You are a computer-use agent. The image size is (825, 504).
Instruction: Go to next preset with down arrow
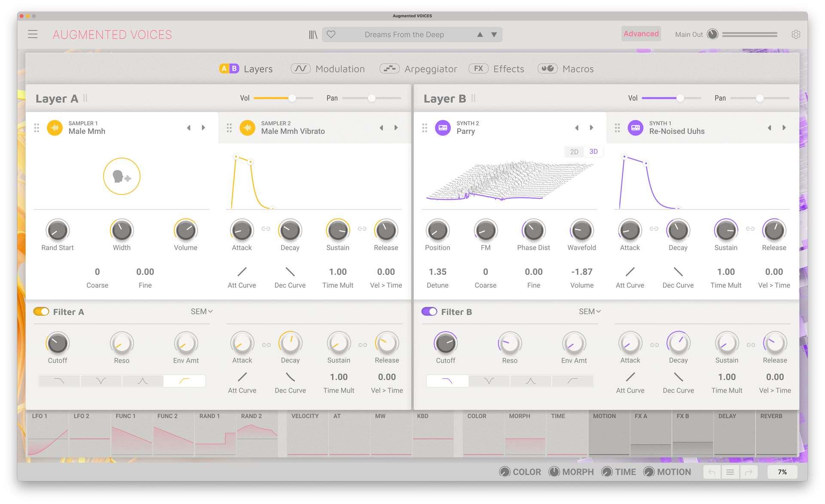click(494, 34)
